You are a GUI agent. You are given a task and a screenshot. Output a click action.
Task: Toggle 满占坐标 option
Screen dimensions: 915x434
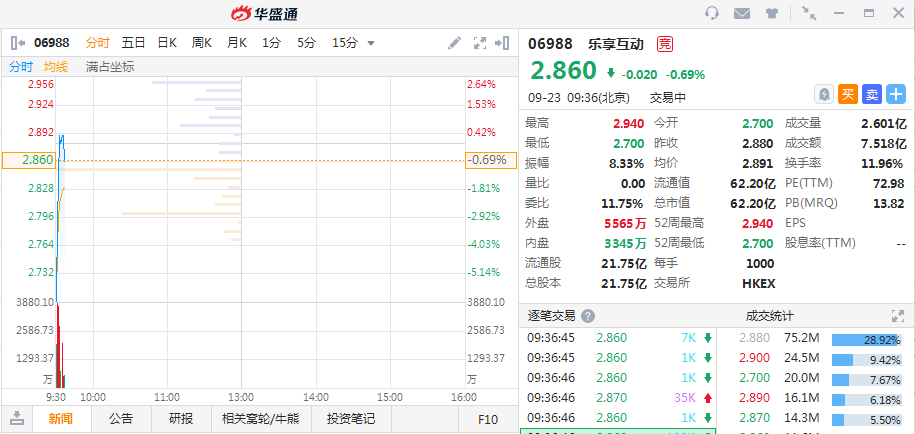click(x=110, y=66)
